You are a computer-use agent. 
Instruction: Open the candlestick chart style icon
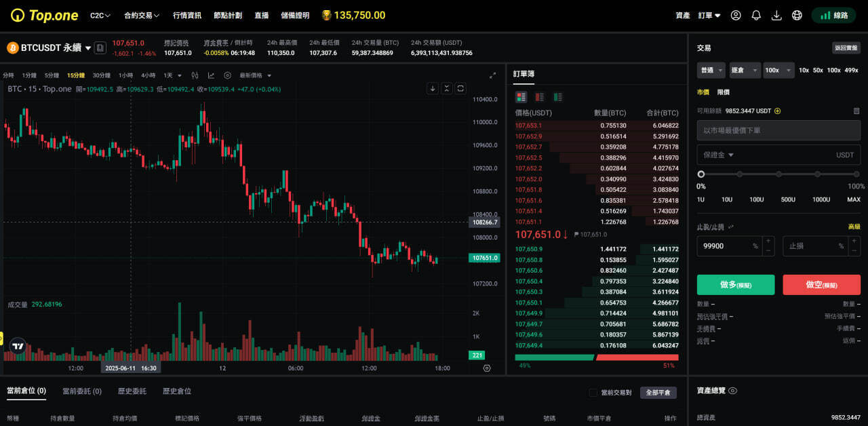pyautogui.click(x=195, y=75)
